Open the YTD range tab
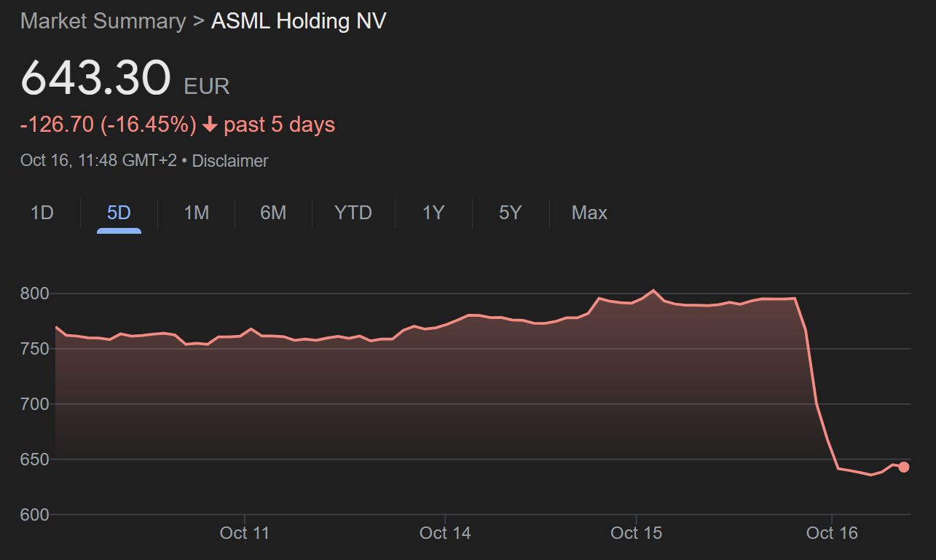This screenshot has height=560, width=936. click(x=353, y=213)
